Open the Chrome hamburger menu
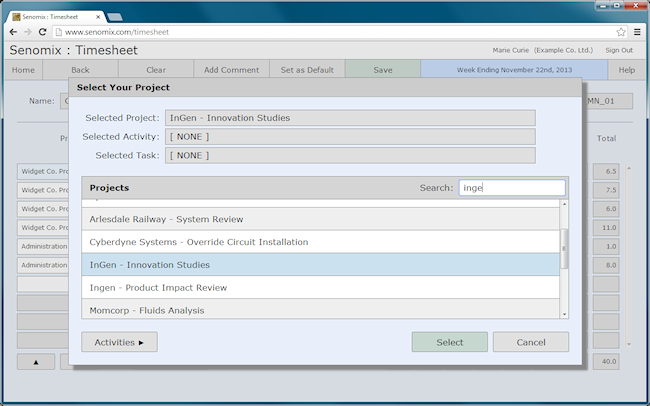This screenshot has width=650, height=406. coord(637,32)
